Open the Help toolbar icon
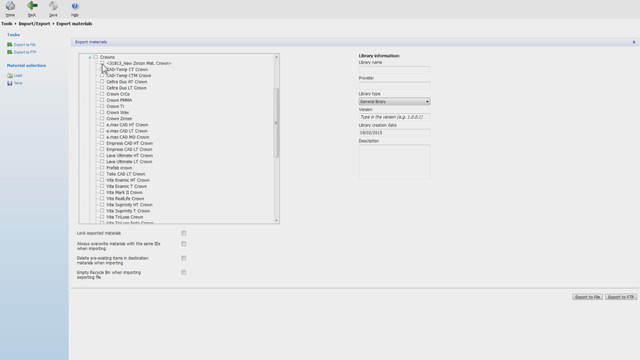The width and height of the screenshot is (640, 360). coord(75,9)
